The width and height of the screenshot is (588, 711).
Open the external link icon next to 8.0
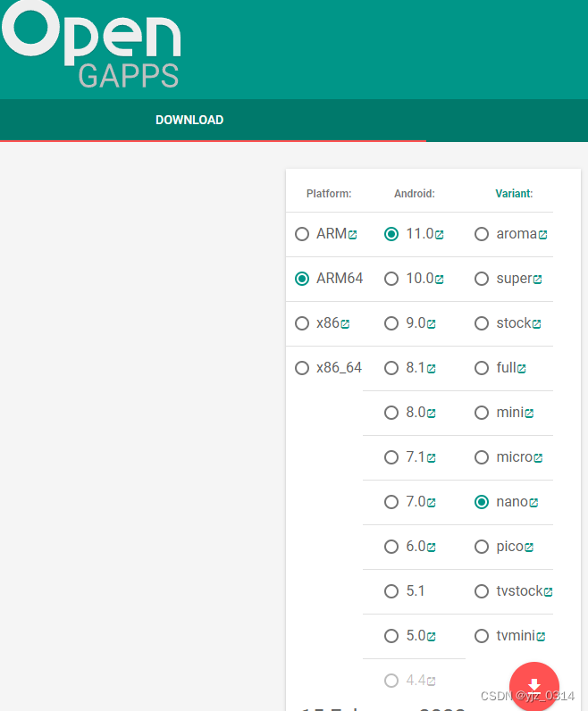(432, 414)
